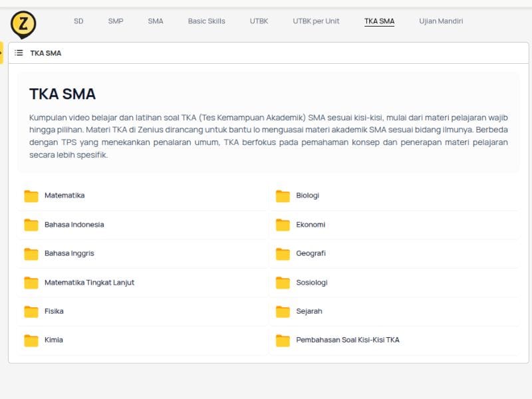Select the TKA SMA tab
Viewport: 532px width, 399px height.
[x=379, y=21]
